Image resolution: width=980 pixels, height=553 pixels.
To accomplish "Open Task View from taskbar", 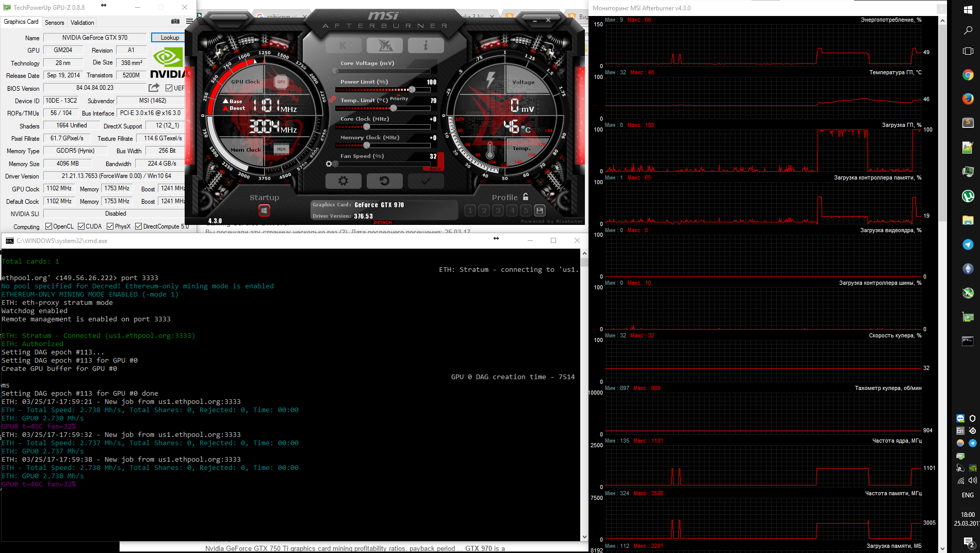I will 968,51.
